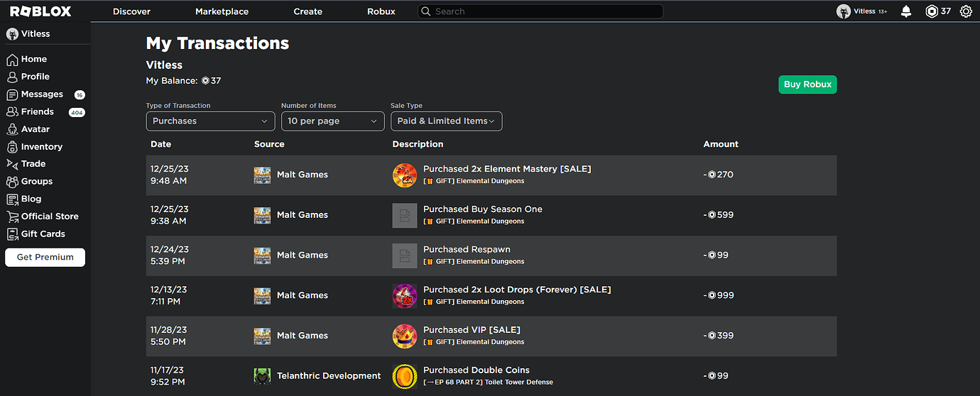Click Telanthric Development group icon
Viewport: 980px width, 396px height.
pyautogui.click(x=262, y=376)
